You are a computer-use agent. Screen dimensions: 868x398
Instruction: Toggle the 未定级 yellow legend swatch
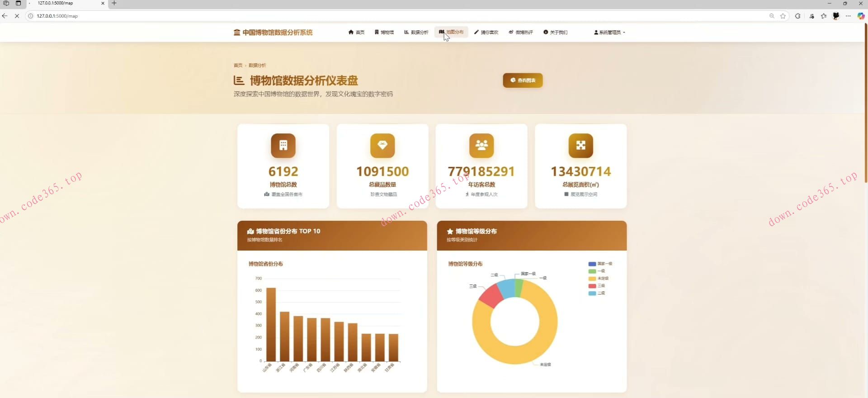[x=592, y=279]
